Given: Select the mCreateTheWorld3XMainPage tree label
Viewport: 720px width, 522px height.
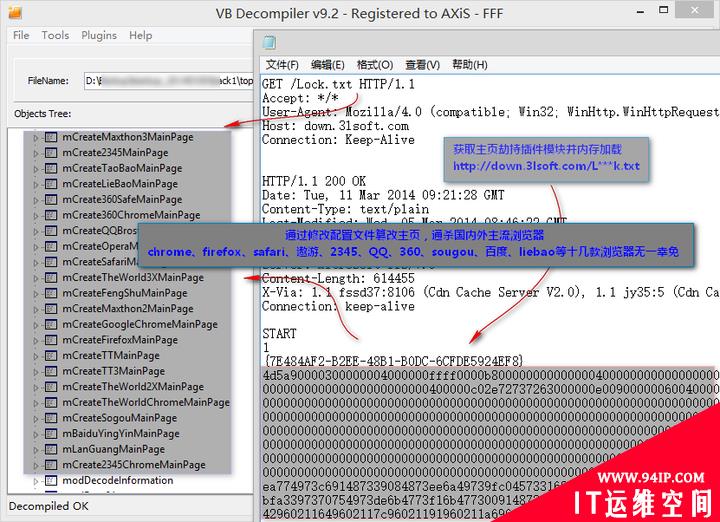Looking at the screenshot, I should click(133, 277).
